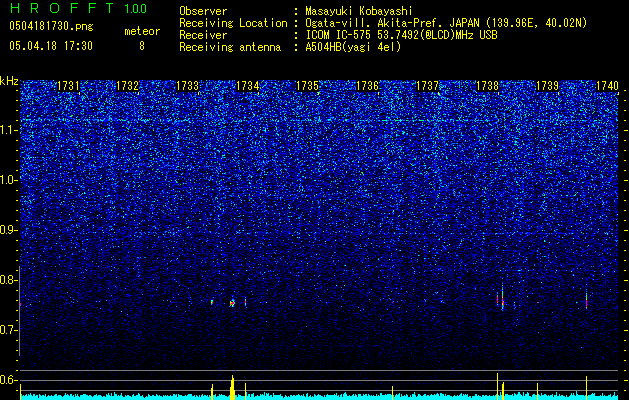Viewport: 629px width, 400px height.
Task: Click the meteor echo between 1739 and 1740
Action: tap(586, 300)
